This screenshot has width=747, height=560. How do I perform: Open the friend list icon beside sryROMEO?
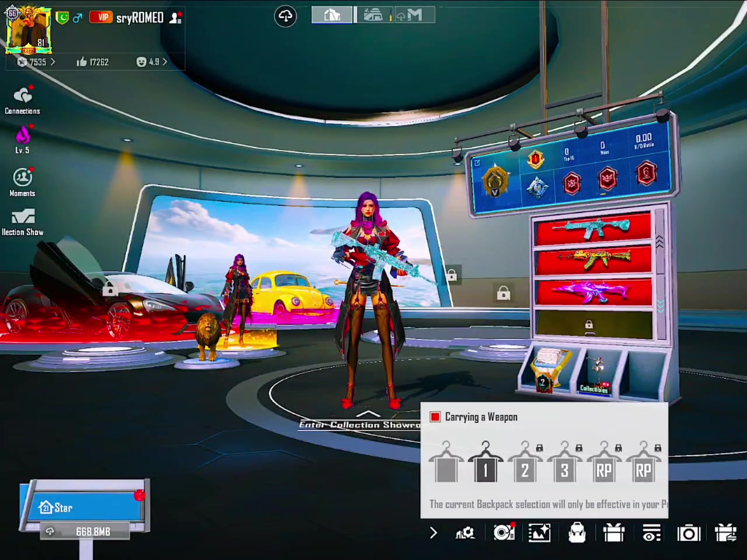[175, 17]
